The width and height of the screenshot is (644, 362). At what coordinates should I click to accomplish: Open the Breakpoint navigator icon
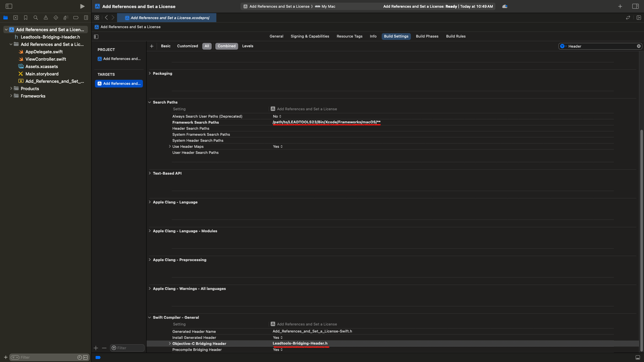(76, 18)
